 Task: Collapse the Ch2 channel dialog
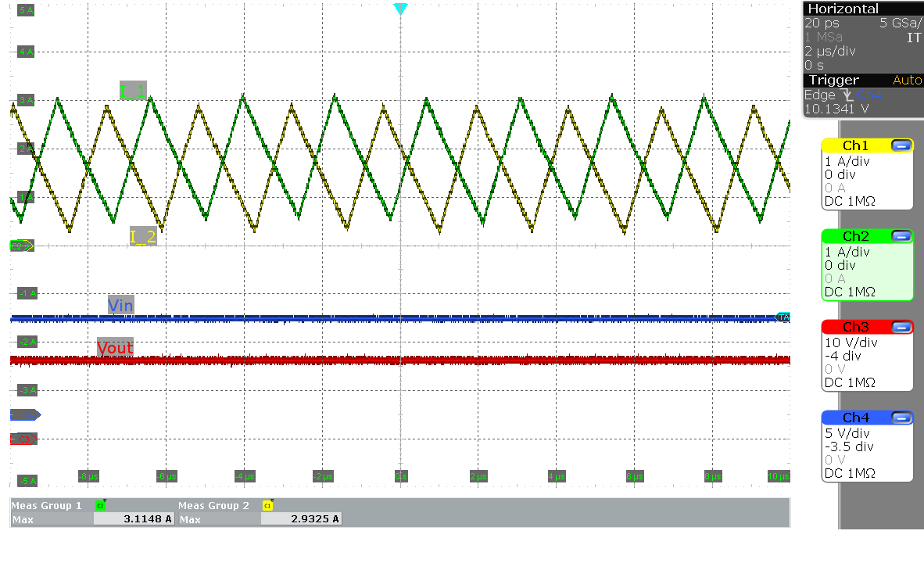(x=903, y=235)
